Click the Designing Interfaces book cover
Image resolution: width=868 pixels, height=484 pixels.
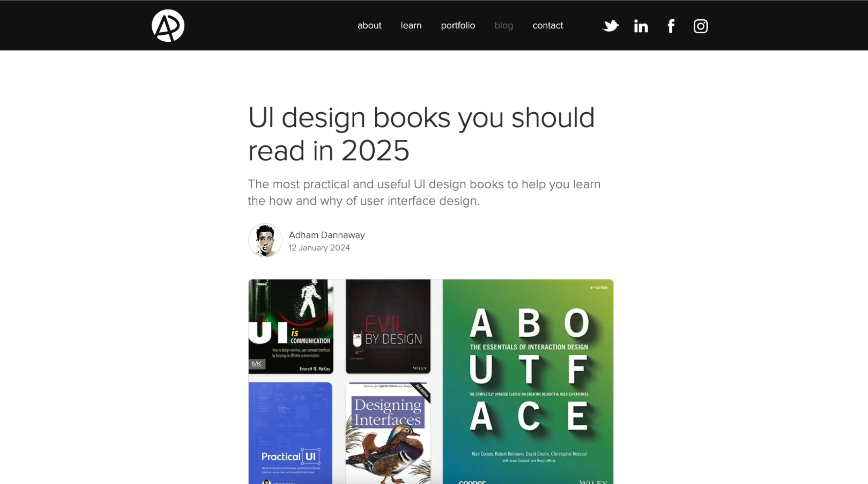[388, 433]
